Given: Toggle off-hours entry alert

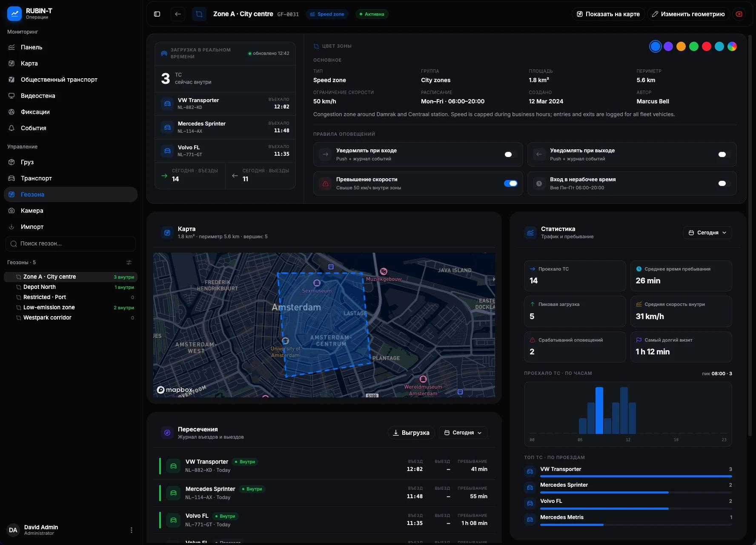Looking at the screenshot, I should tap(724, 183).
